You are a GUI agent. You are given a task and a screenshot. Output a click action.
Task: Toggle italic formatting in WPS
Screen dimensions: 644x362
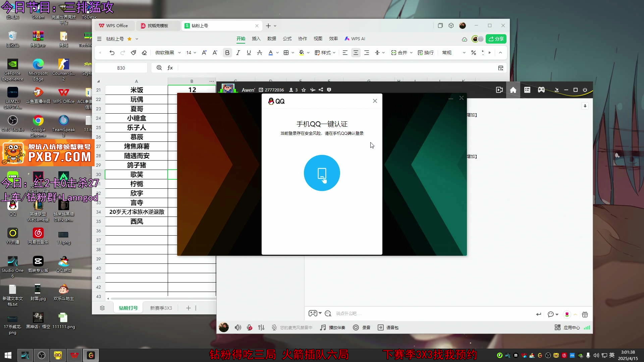pos(238,53)
